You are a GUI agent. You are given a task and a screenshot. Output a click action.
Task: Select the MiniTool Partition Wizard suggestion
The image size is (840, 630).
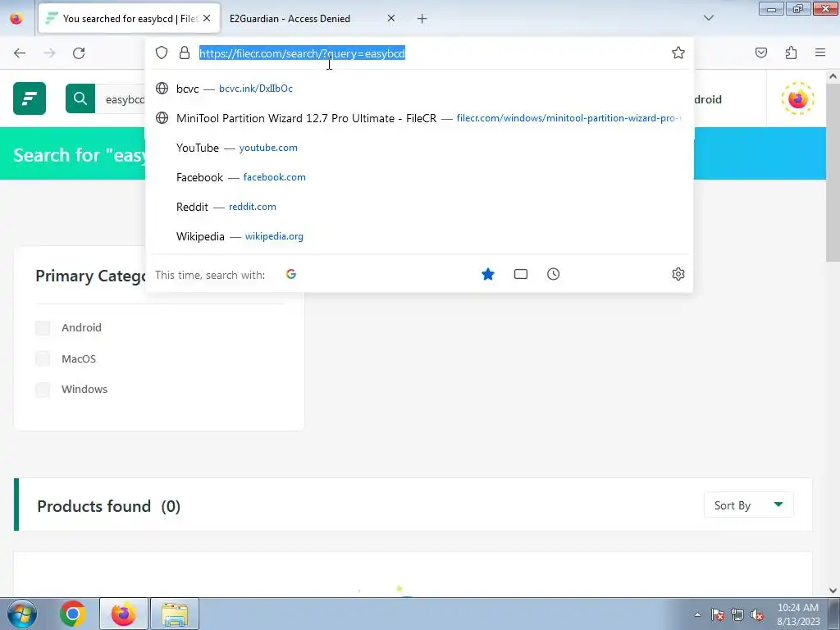click(419, 118)
